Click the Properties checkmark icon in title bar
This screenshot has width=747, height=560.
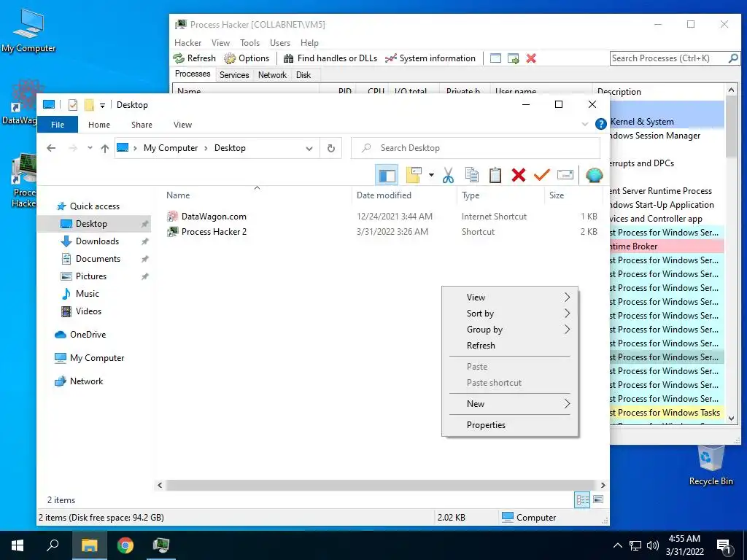coord(73,105)
